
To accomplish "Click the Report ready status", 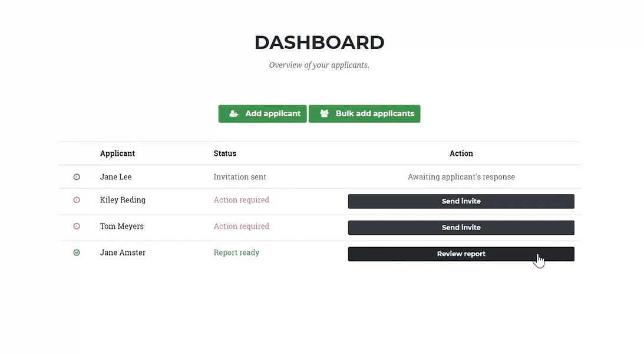I will pos(237,253).
